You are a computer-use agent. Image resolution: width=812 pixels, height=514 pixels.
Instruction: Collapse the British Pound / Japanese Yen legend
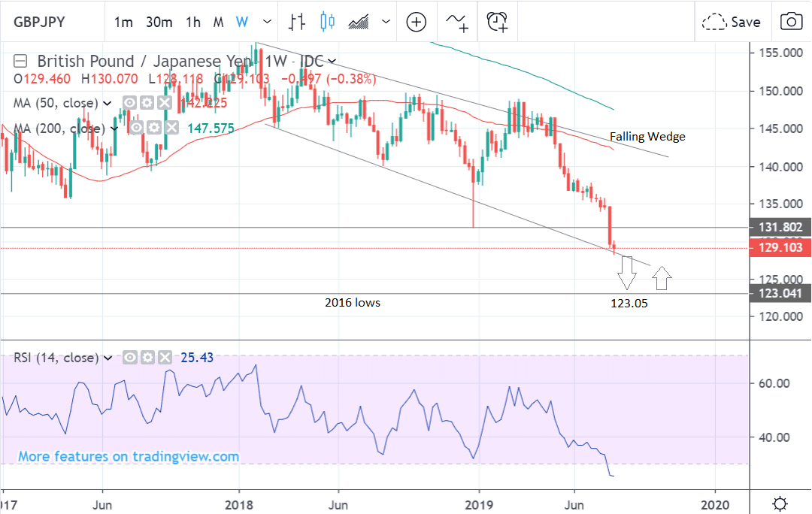pos(21,61)
